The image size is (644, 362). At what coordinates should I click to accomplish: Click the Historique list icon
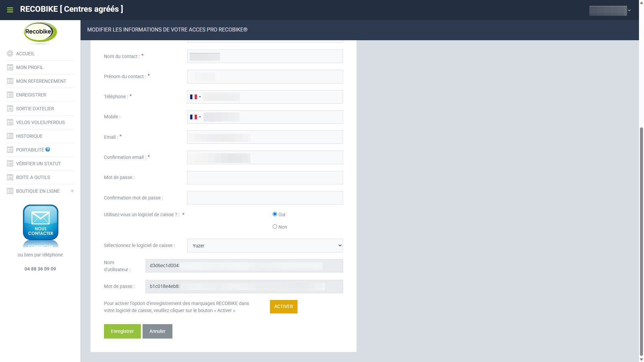10,136
